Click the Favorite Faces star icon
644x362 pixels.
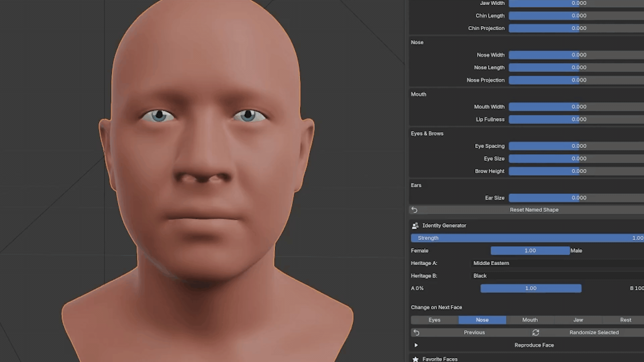(x=415, y=359)
